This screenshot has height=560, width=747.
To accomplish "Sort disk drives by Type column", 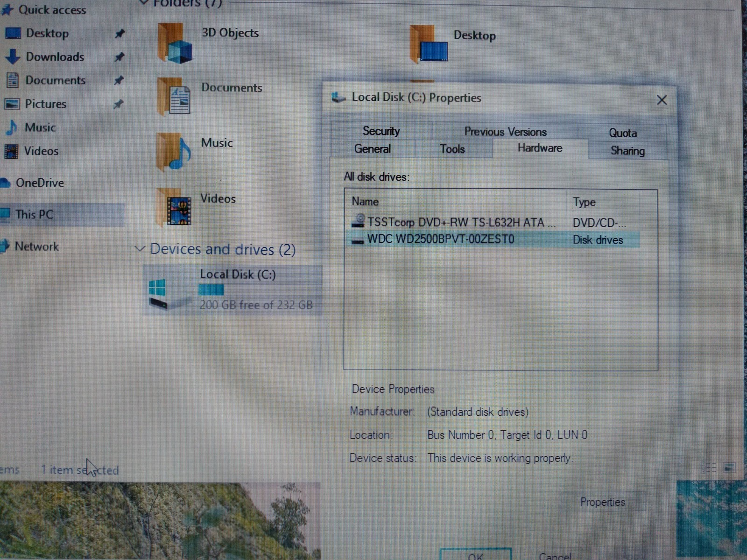I will click(603, 203).
